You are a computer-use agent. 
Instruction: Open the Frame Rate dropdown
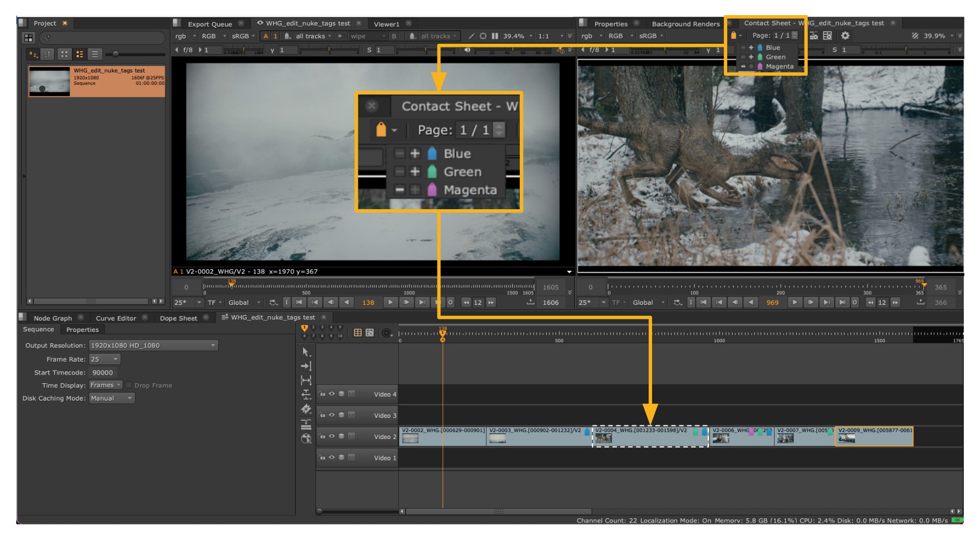click(104, 359)
